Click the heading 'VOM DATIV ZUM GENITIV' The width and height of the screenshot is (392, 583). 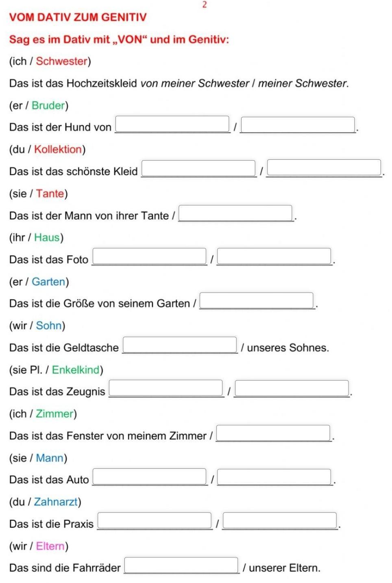click(x=78, y=17)
